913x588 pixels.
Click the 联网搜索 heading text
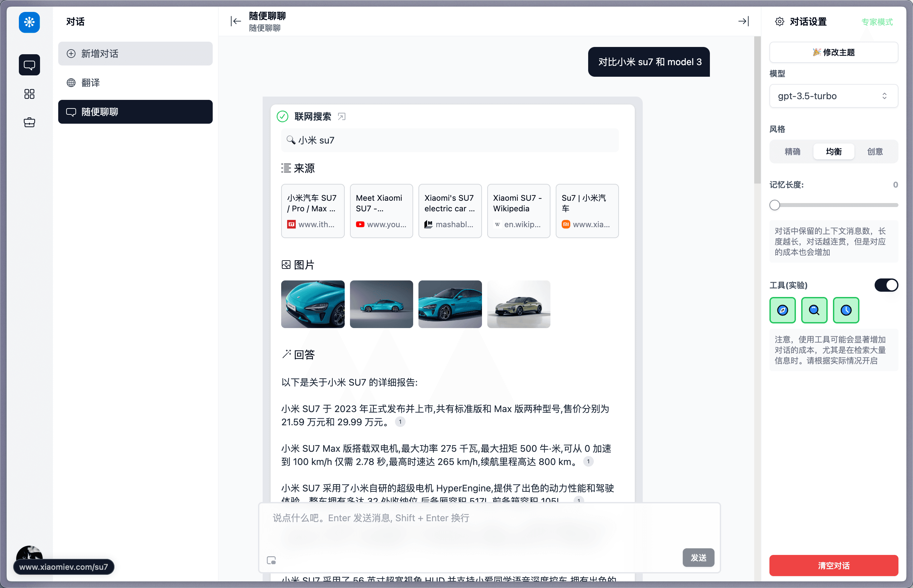(x=313, y=116)
